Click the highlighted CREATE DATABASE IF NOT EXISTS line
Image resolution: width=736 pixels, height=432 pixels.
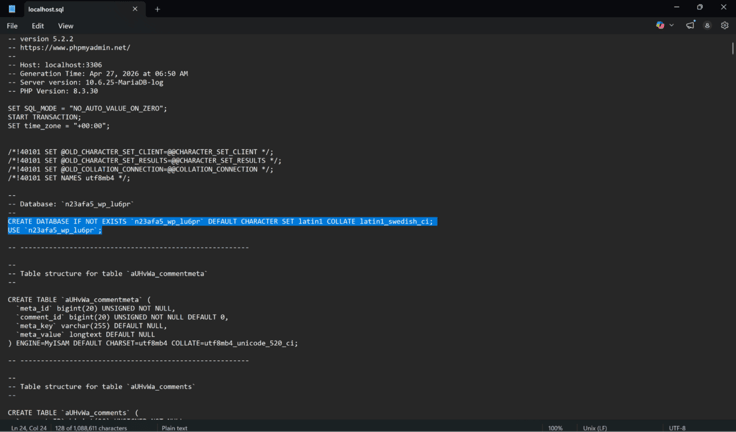pos(222,221)
